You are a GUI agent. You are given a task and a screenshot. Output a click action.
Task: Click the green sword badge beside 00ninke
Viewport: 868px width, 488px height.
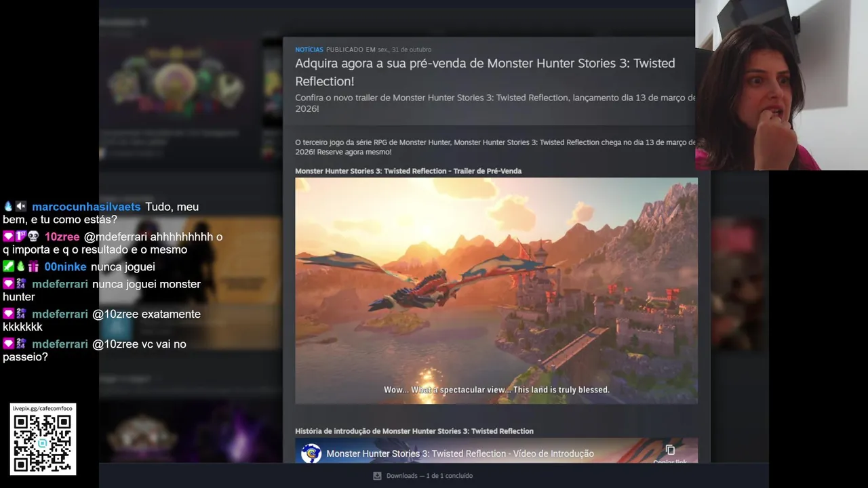[x=8, y=266]
